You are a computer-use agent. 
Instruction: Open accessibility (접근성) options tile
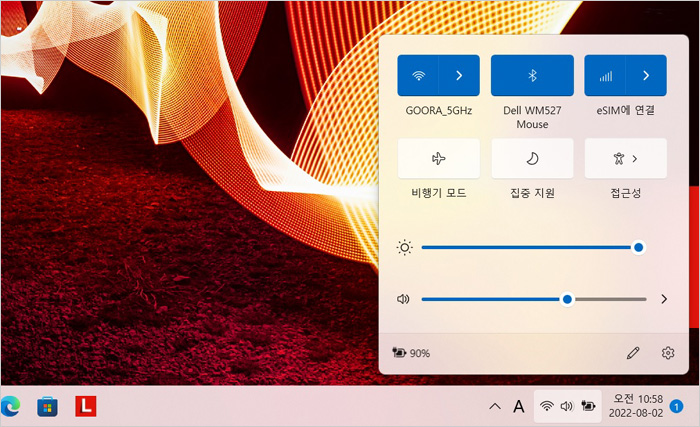(x=625, y=159)
